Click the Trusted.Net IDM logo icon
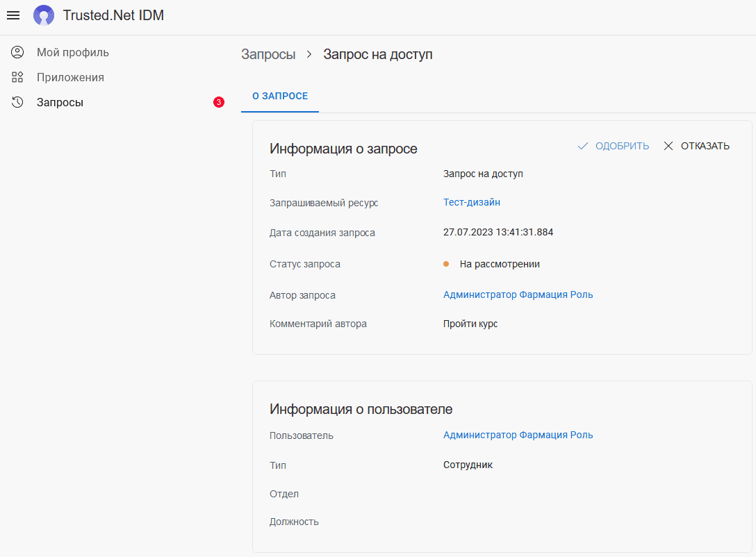This screenshot has height=557, width=756. coord(43,15)
